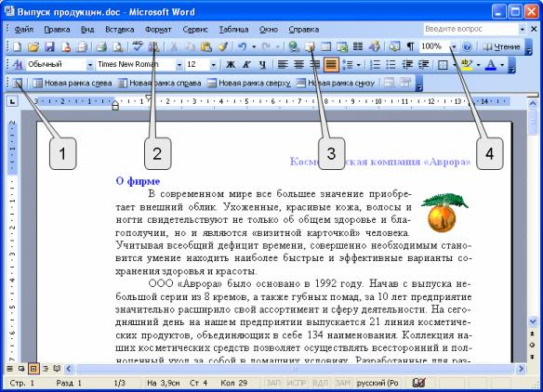Screen dimensions: 543x392
Task: Open the 100% zoom dropdown
Action: (x=454, y=46)
